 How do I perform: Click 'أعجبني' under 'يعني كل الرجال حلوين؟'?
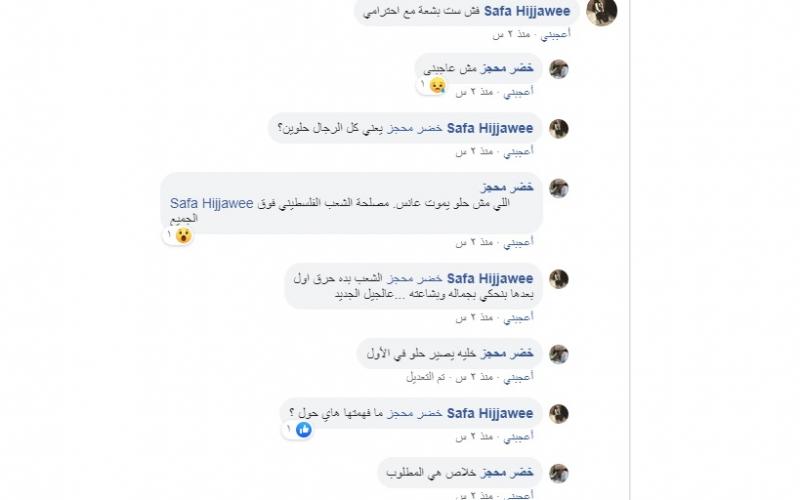(518, 152)
